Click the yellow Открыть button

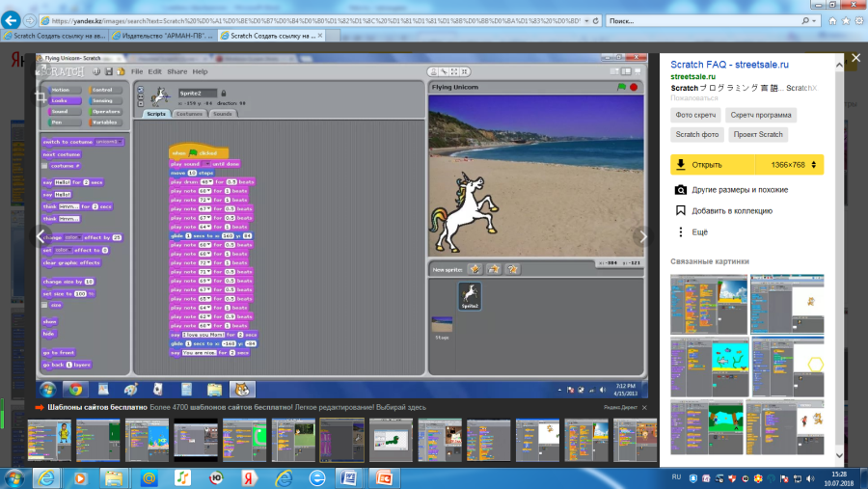coord(713,165)
